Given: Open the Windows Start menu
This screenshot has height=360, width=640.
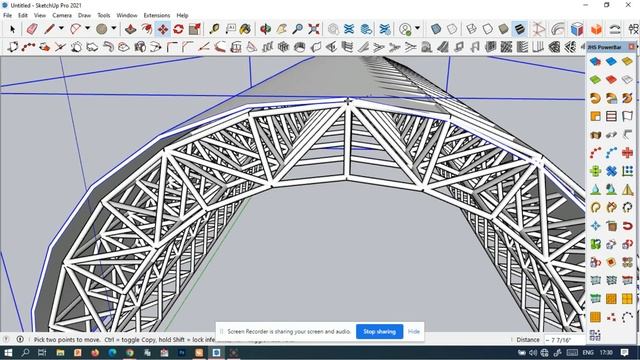Looking at the screenshot, I should [8, 353].
